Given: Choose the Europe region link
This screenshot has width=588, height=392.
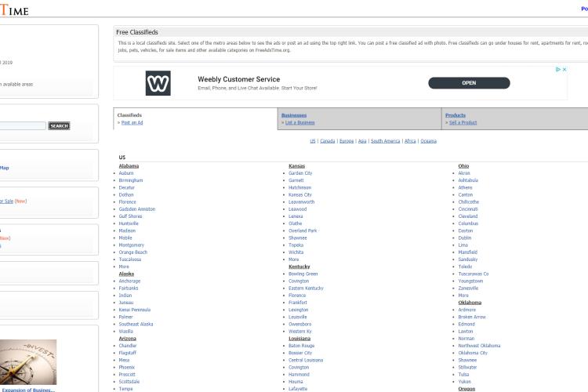Looking at the screenshot, I should click(x=347, y=141).
